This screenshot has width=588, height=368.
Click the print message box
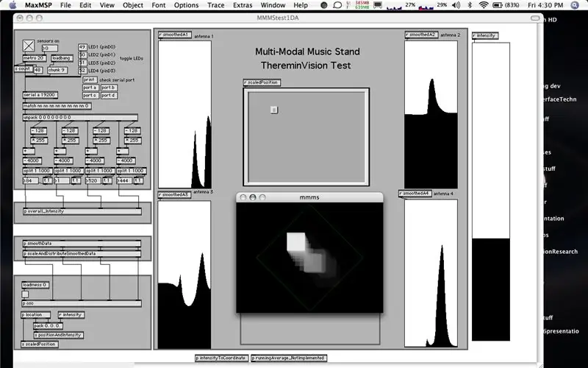[x=90, y=80]
